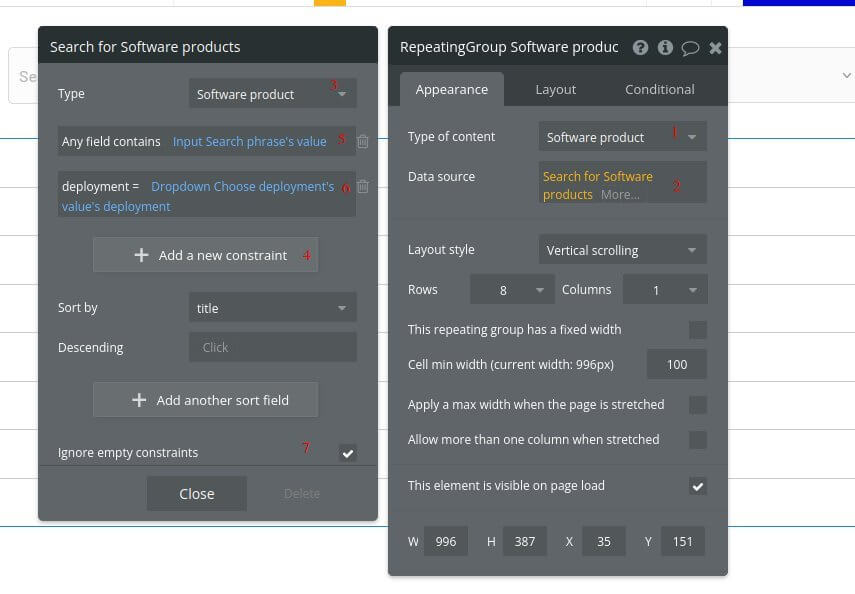Close the RepeatingGroup property panel

[x=715, y=47]
